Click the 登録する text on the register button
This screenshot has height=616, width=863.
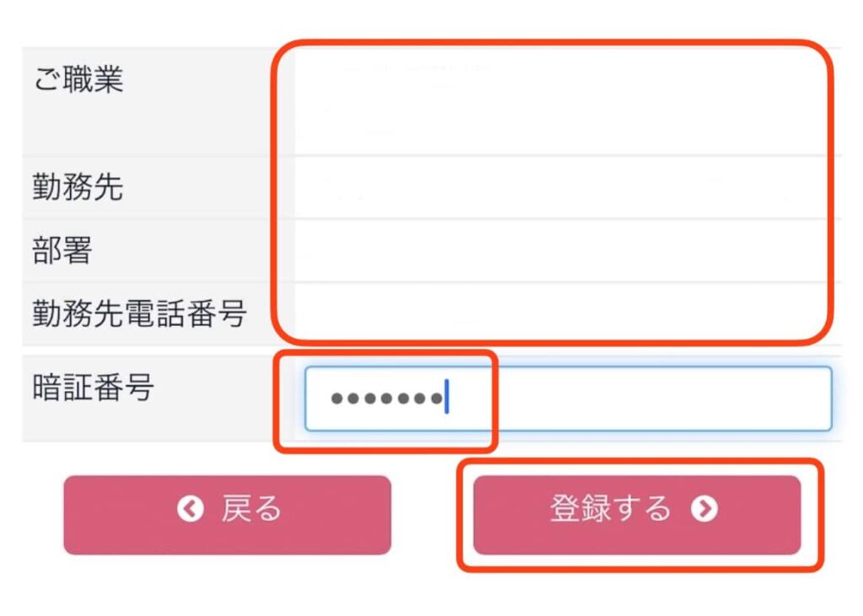[x=610, y=508]
